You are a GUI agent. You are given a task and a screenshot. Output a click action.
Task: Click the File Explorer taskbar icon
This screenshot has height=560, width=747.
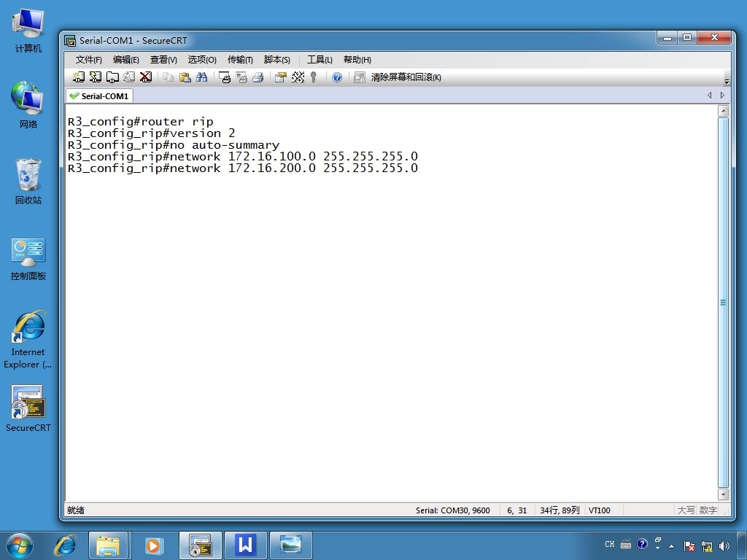[108, 545]
